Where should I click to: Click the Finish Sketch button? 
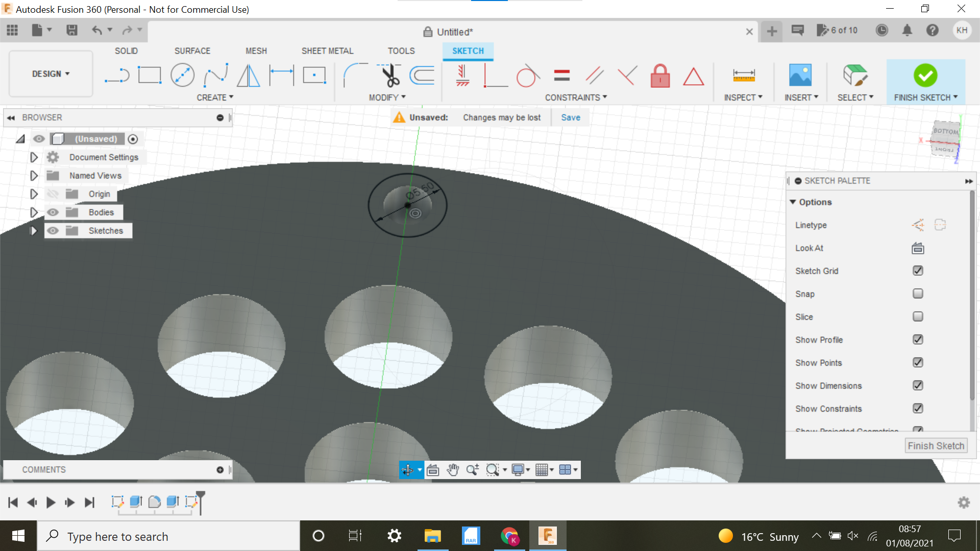pyautogui.click(x=924, y=74)
